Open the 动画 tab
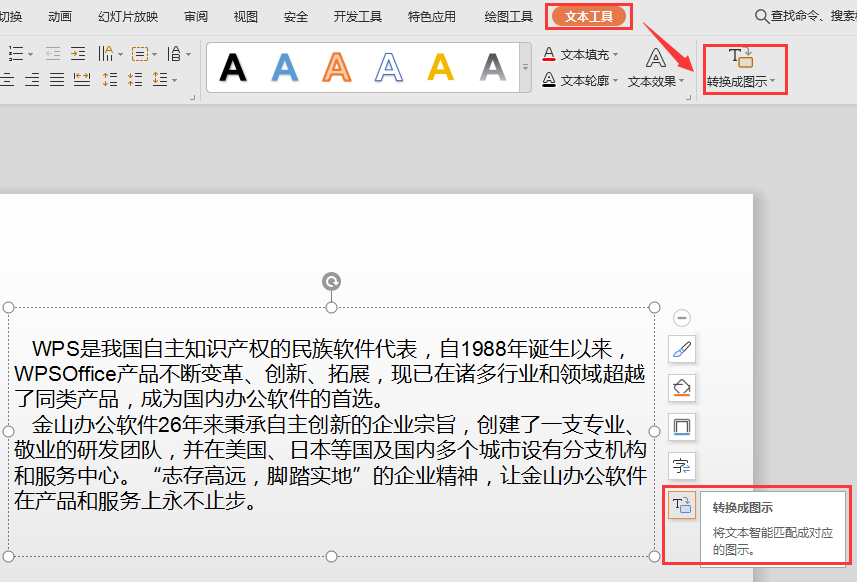This screenshot has height=582, width=857. coord(60,17)
